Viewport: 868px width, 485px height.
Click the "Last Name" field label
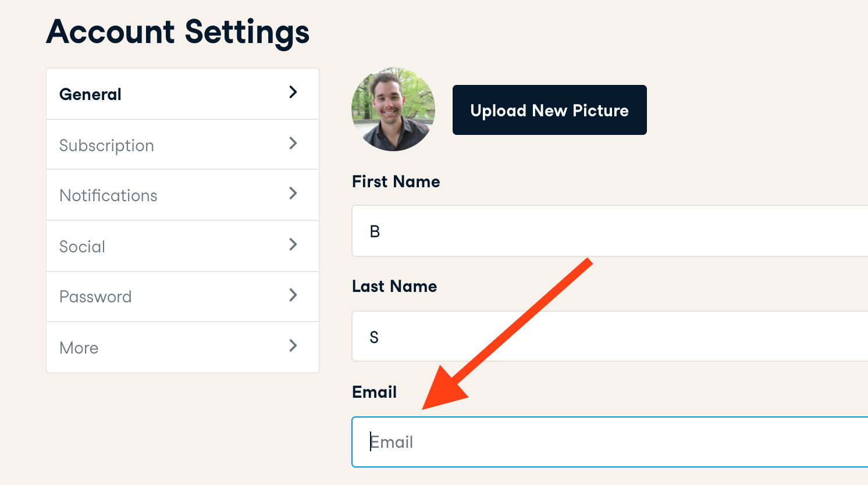tap(394, 286)
